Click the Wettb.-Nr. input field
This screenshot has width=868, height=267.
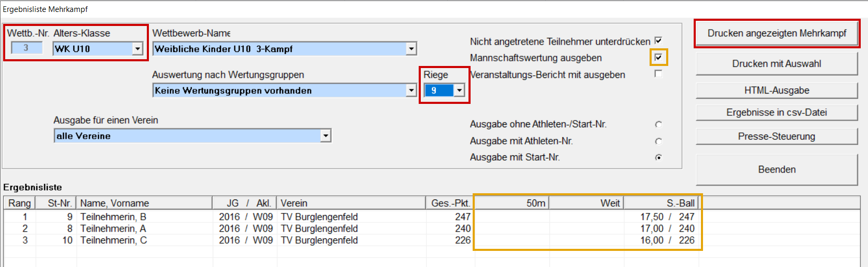[26, 48]
